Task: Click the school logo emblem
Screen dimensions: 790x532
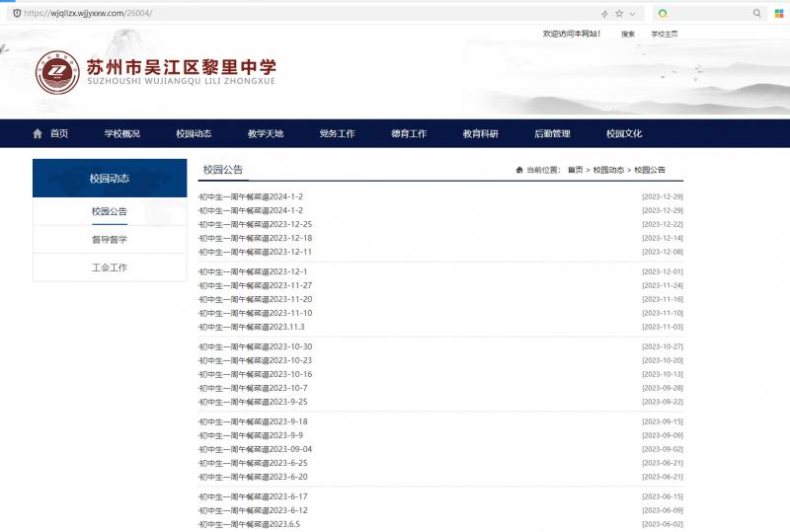Action: (x=57, y=72)
